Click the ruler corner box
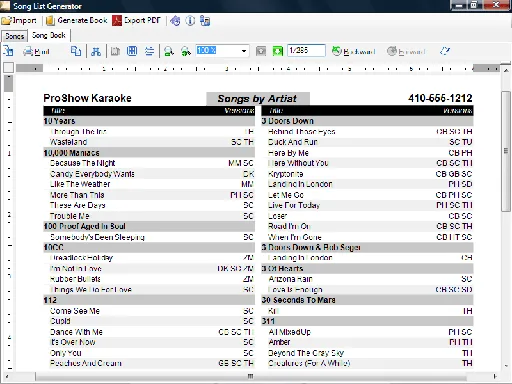Viewport: 512px width, 384px height. coord(8,68)
